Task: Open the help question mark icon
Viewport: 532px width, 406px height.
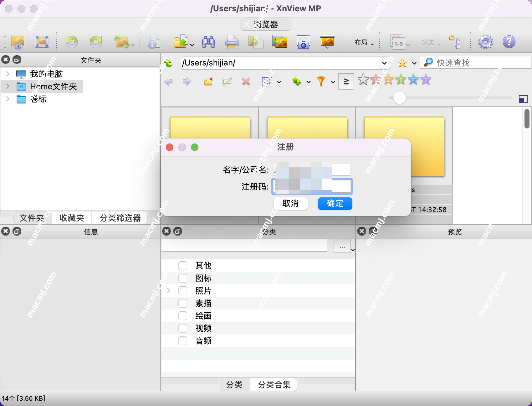Action: tap(509, 42)
